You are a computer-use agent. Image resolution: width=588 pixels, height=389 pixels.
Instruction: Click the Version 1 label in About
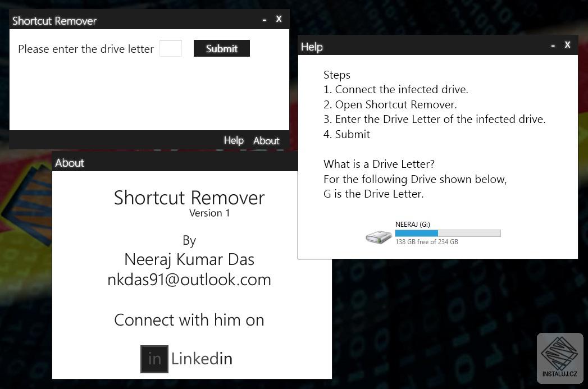pos(209,213)
